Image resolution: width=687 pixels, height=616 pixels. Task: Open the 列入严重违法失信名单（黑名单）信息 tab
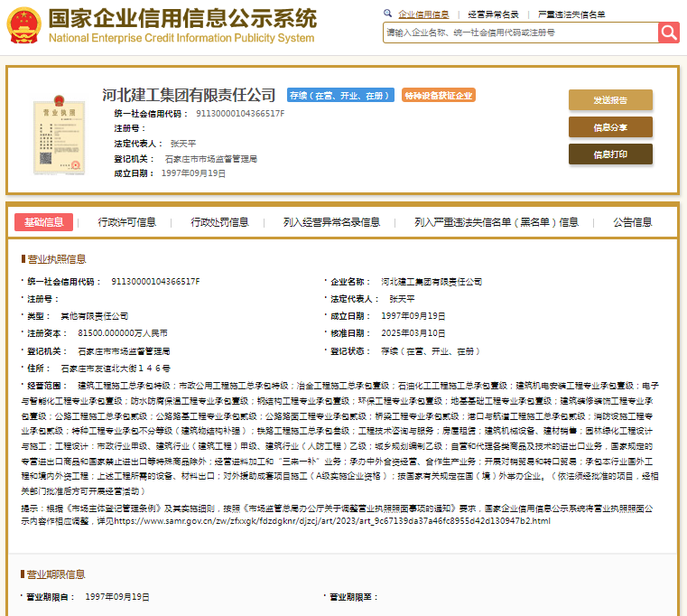[x=497, y=222]
